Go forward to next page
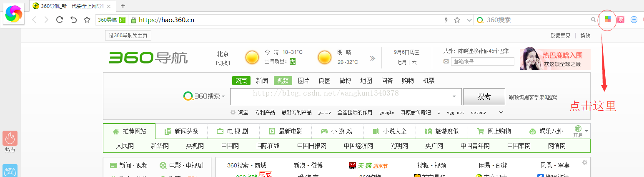This screenshot has width=644, height=177. 46,20
